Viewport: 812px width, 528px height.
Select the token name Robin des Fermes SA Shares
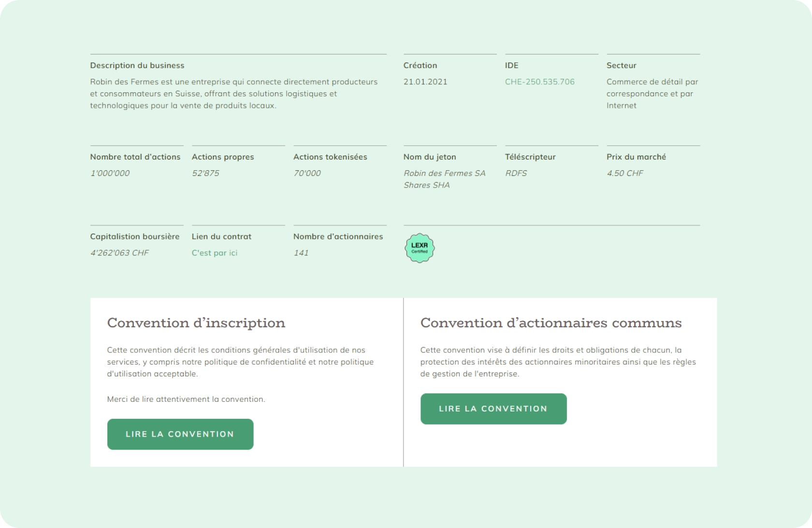444,179
